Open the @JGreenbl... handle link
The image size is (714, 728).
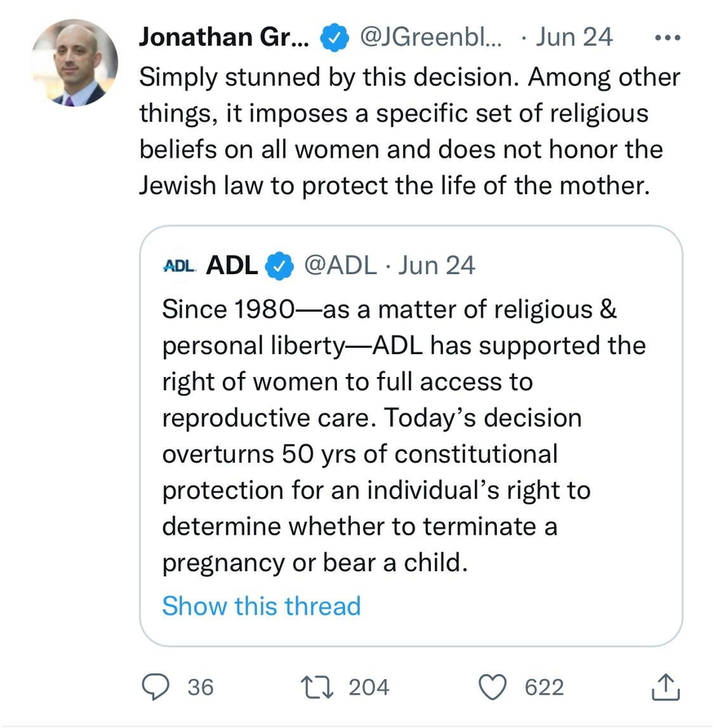431,38
